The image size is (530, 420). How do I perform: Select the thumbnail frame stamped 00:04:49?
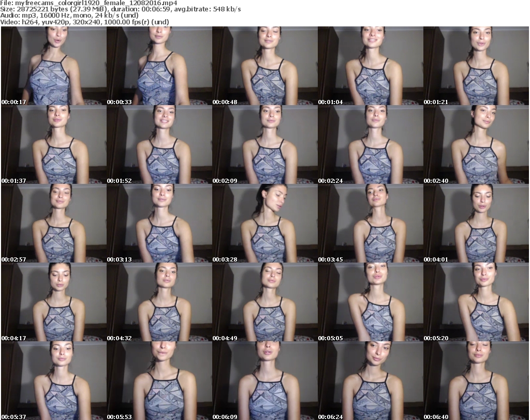point(265,302)
